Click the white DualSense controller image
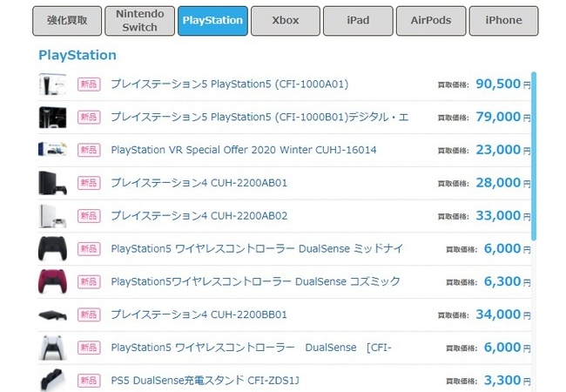The height and width of the screenshot is (392, 566). 53,348
